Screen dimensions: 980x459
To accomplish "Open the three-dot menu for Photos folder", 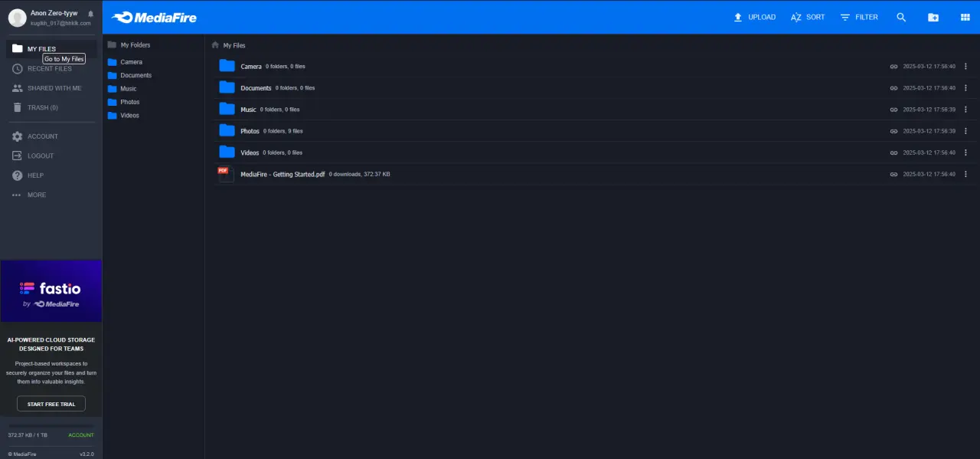I will point(966,131).
